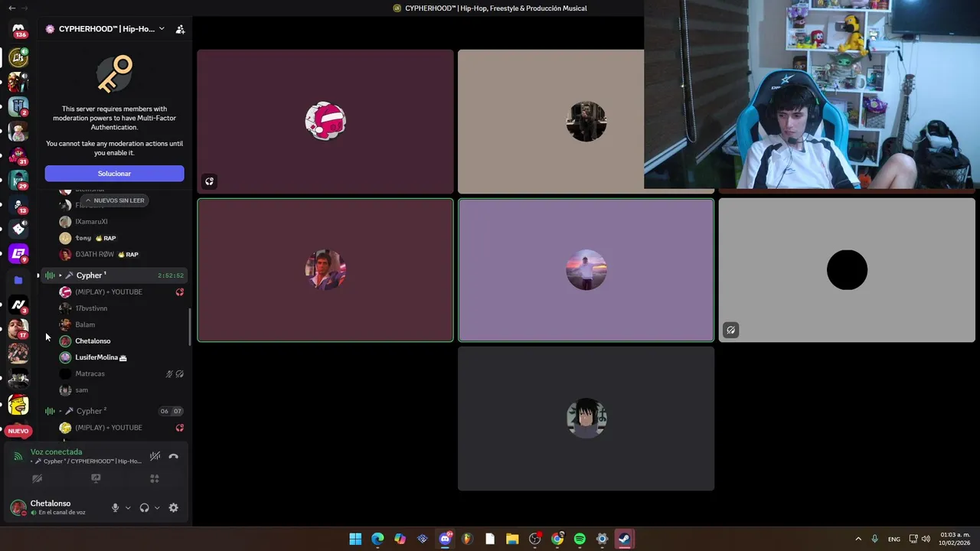
Task: Open the server folder icon in the sidebar
Action: coord(18,280)
